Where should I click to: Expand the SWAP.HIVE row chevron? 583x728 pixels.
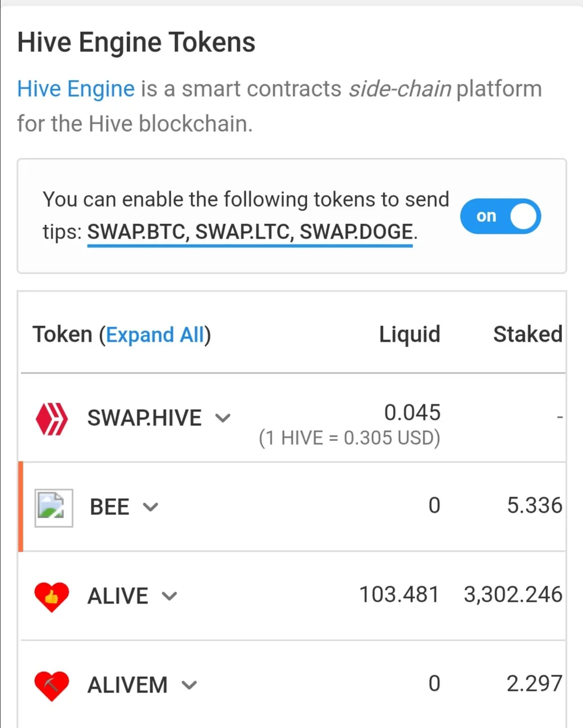point(223,419)
